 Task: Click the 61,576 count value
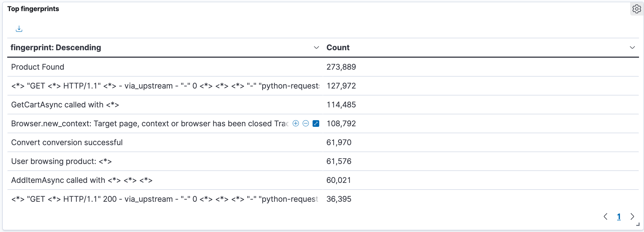pyautogui.click(x=339, y=161)
